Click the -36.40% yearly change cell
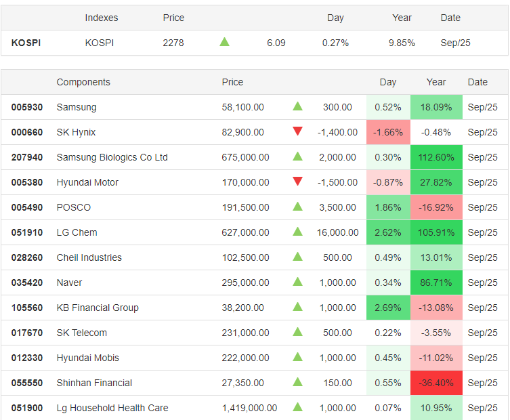The height and width of the screenshot is (420, 510). pos(436,383)
